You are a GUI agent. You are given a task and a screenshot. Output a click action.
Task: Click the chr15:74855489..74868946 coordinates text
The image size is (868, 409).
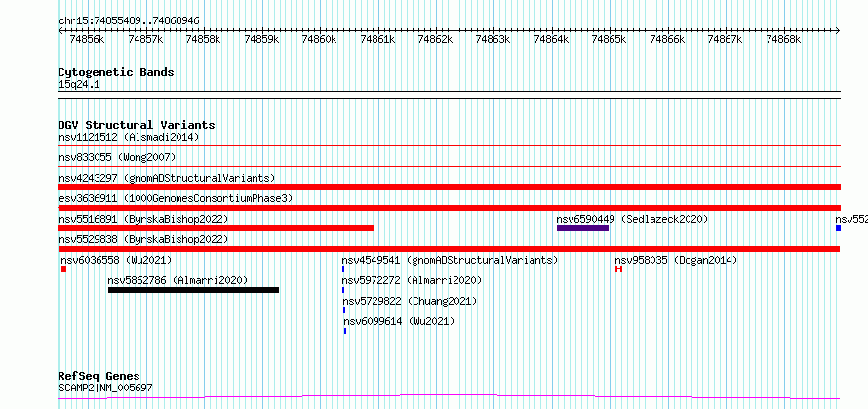click(x=129, y=21)
